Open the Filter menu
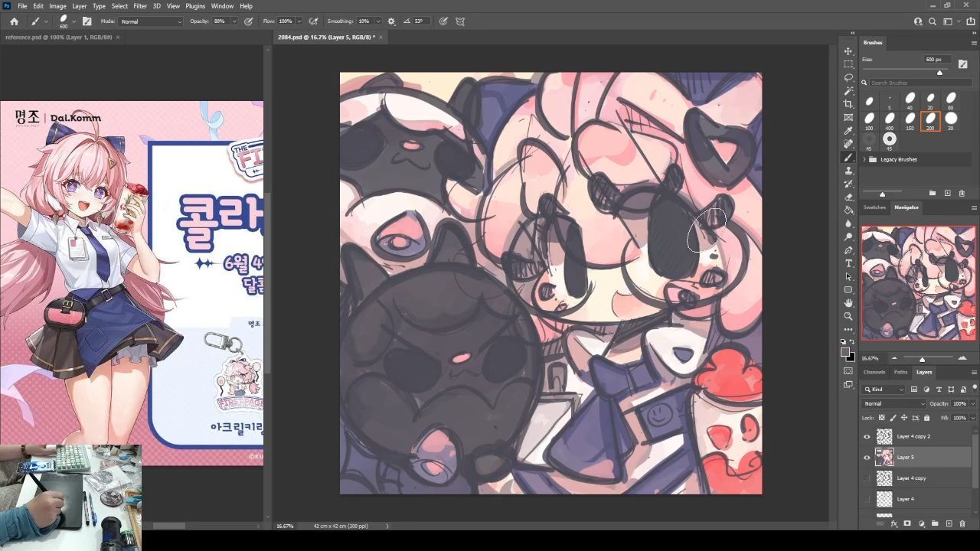 point(140,6)
